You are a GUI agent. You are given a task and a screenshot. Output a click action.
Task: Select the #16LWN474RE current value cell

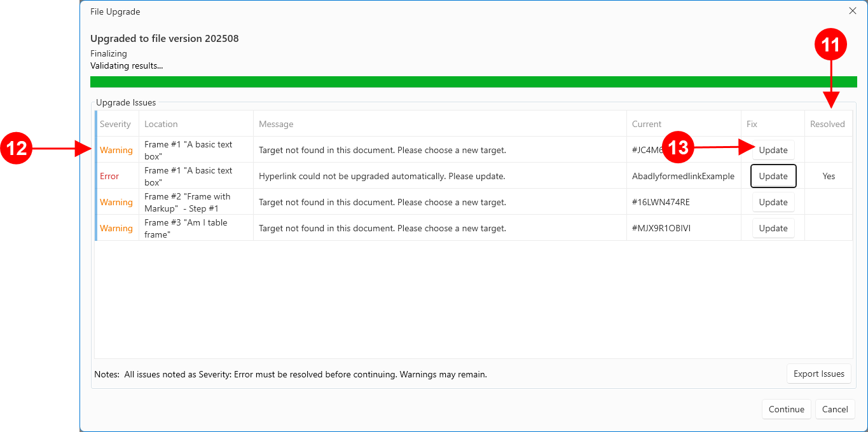pyautogui.click(x=661, y=202)
